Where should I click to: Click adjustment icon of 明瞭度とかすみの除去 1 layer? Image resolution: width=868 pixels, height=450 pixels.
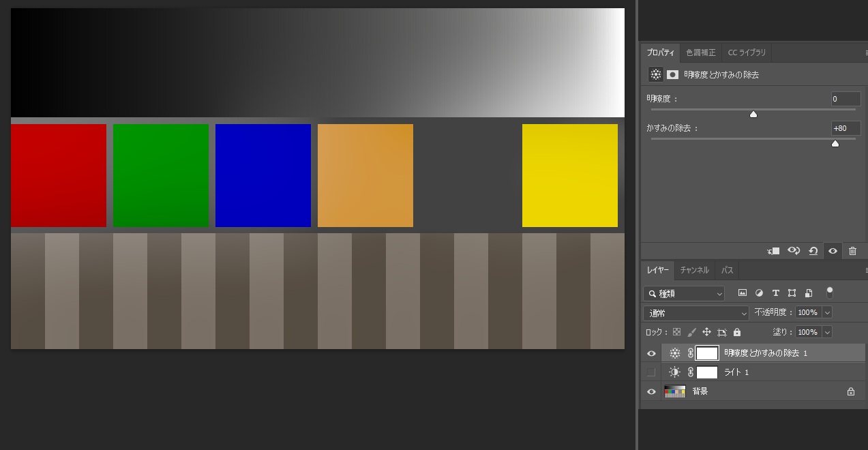point(675,353)
